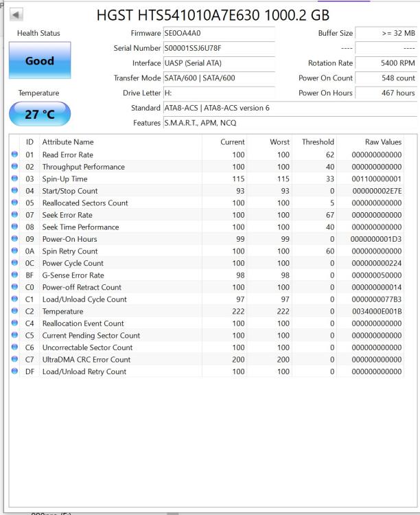
Task: Click the status icon for Temperature attribute
Action: tap(14, 310)
